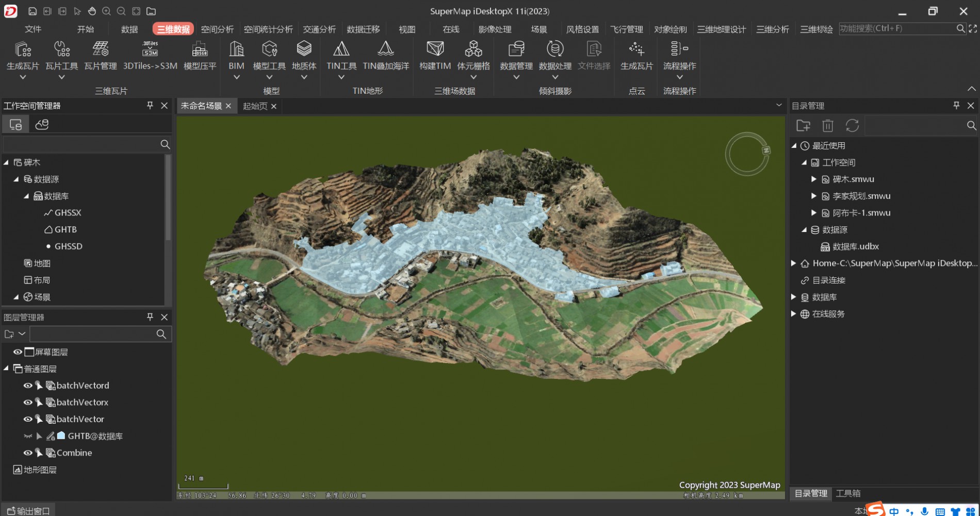Click the zoom in icon in title bar

(x=106, y=11)
